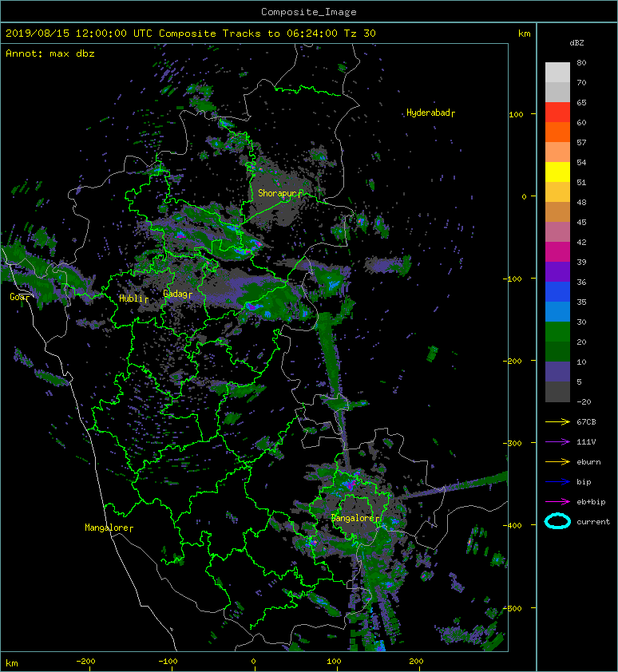This screenshot has width=618, height=672.
Task: Click the 'Tz 30' text in header
Action: [360, 34]
